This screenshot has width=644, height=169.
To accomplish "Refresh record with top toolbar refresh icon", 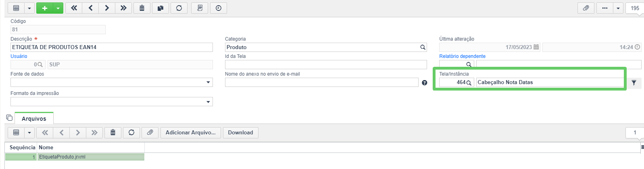I will coord(179,8).
